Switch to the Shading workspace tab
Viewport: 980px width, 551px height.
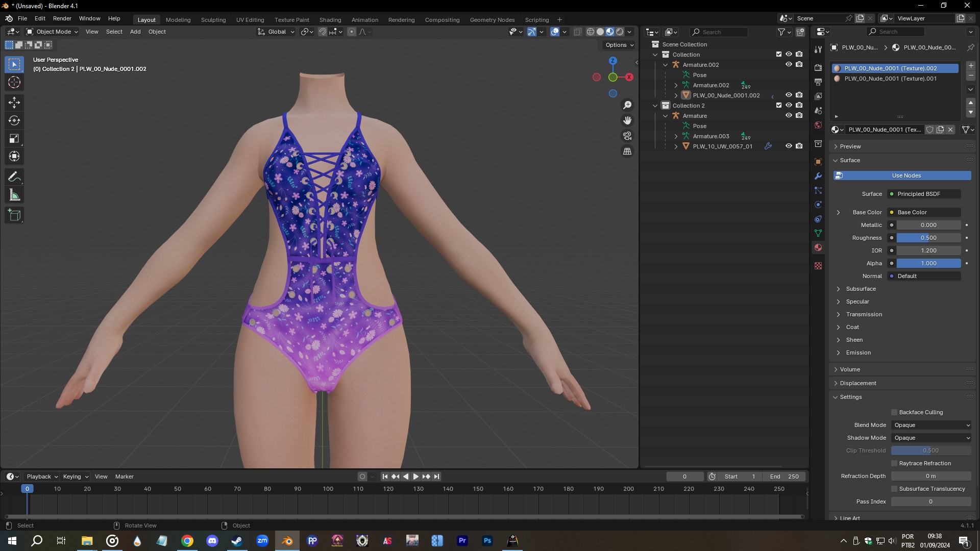(330, 19)
